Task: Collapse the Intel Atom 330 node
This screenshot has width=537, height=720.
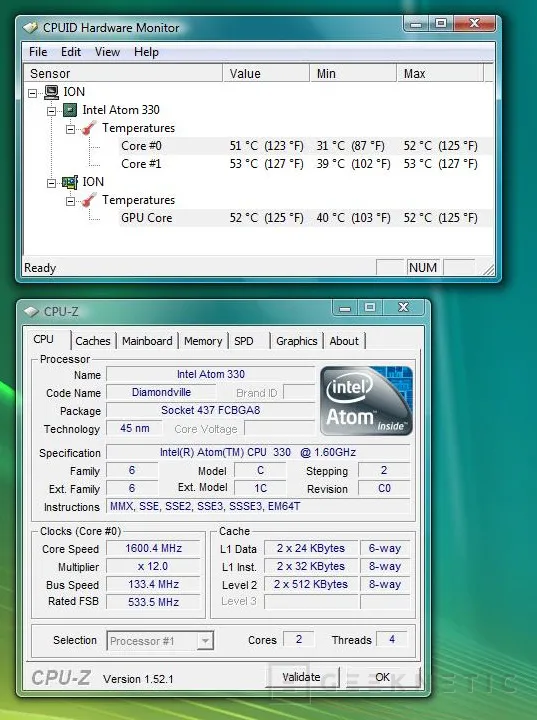Action: click(x=51, y=111)
